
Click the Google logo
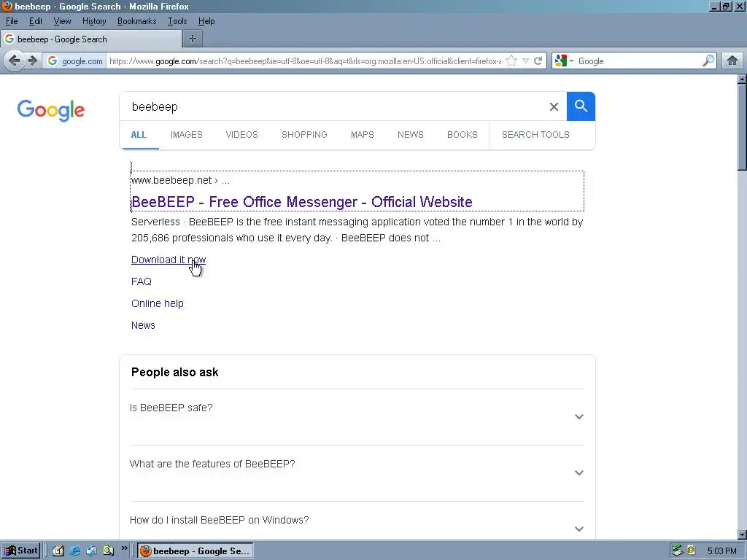point(51,110)
